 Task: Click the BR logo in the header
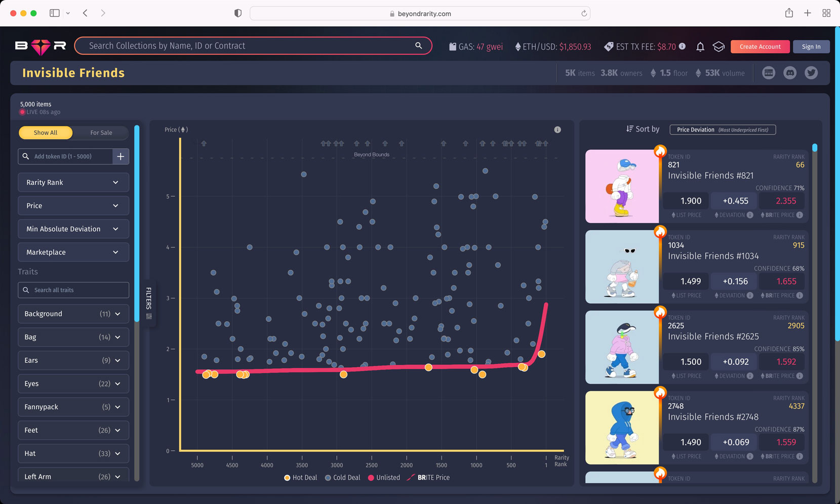coord(41,46)
